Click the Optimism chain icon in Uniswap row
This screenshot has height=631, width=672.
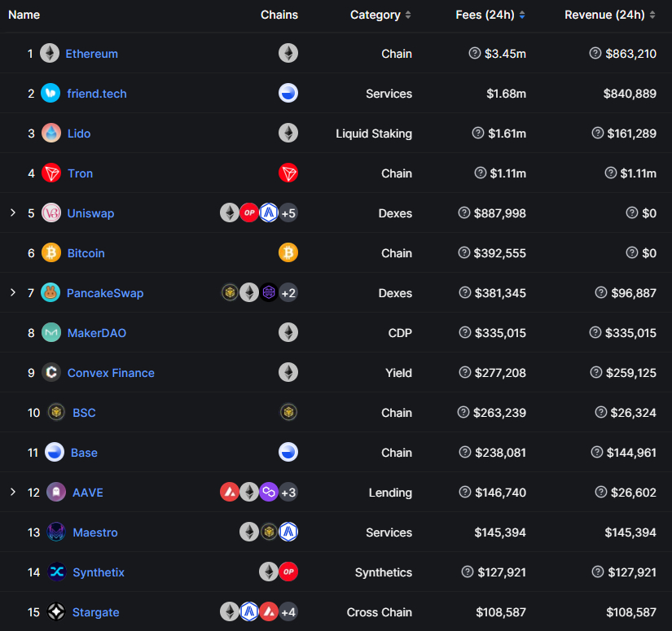coord(249,213)
